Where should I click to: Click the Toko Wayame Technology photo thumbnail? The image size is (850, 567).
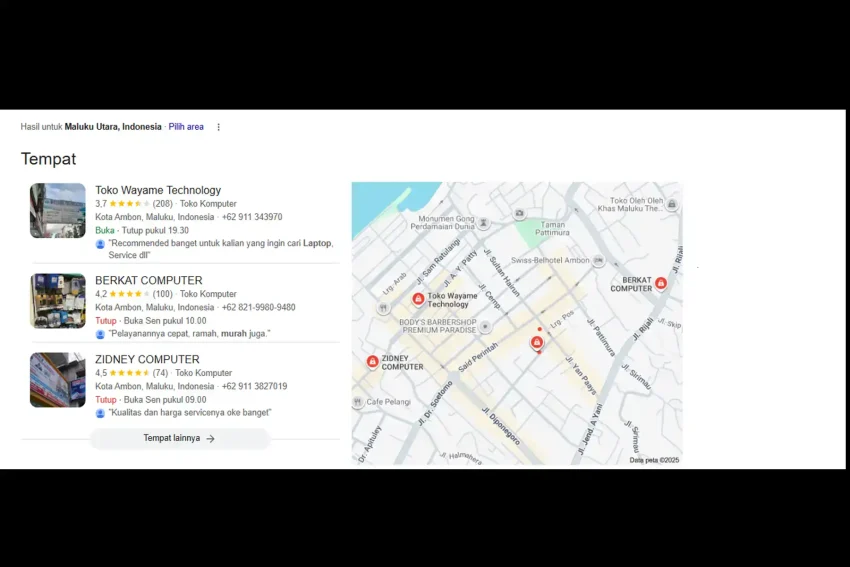pos(58,210)
